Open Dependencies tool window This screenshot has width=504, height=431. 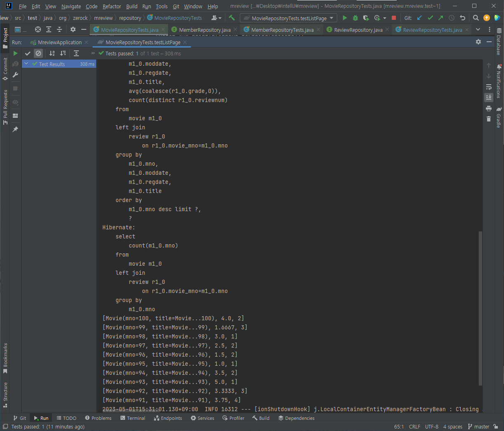tap(296, 418)
